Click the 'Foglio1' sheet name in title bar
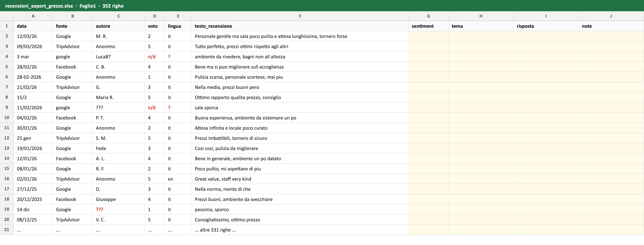This screenshot has height=245, width=644. [87, 6]
